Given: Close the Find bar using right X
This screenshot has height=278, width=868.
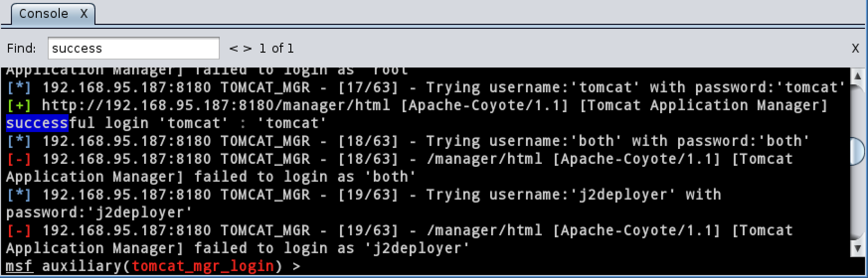Looking at the screenshot, I should (855, 48).
